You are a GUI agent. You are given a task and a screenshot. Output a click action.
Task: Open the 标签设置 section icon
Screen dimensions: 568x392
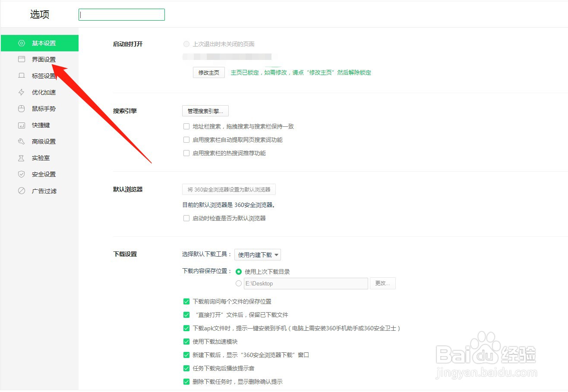click(x=21, y=76)
